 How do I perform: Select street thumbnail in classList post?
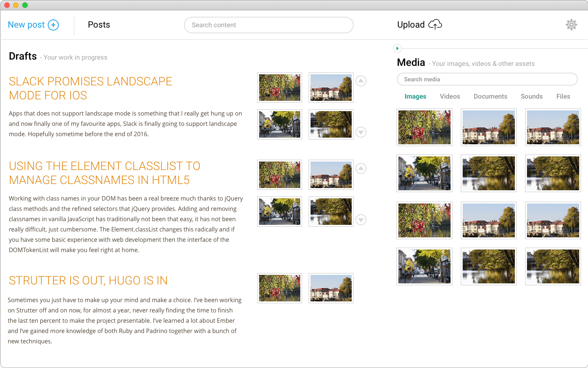click(x=280, y=212)
